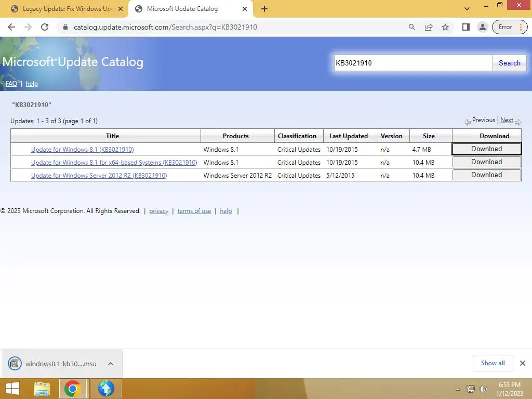Viewport: 532px width, 399px height.
Task: Open the volume speaker tray icon
Action: [483, 389]
